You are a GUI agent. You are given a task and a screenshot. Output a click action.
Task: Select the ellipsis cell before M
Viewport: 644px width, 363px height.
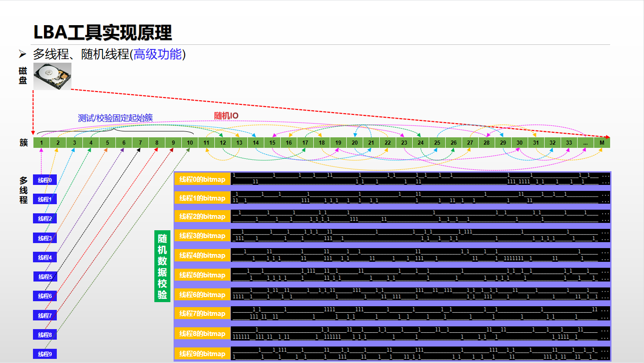point(585,142)
